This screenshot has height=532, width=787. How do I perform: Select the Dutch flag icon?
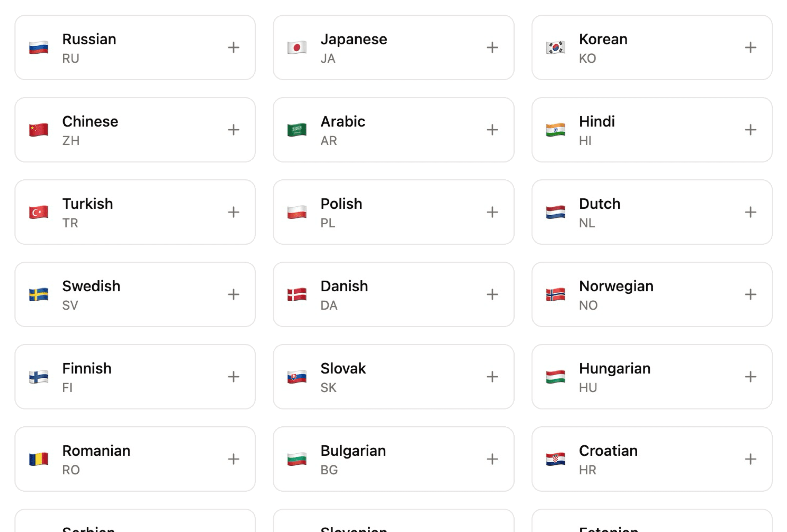pyautogui.click(x=556, y=212)
